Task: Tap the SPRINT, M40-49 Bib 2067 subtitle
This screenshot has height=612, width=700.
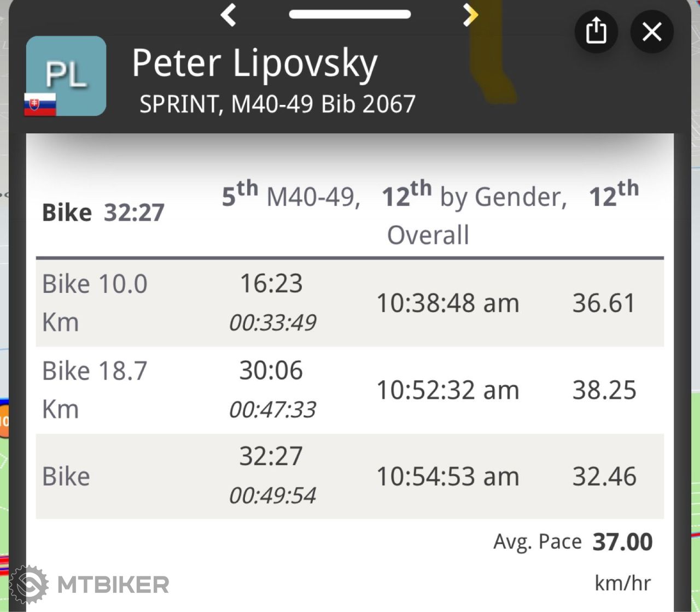Action: tap(278, 104)
